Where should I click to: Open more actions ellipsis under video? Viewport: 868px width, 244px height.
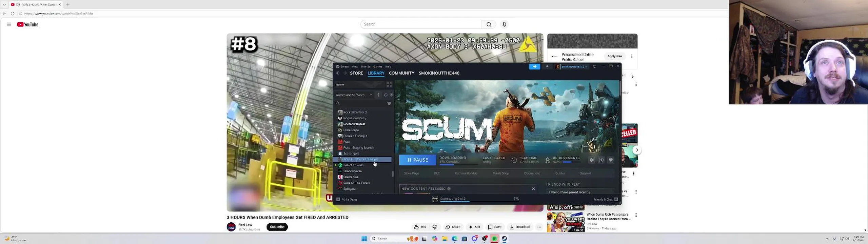(539, 227)
